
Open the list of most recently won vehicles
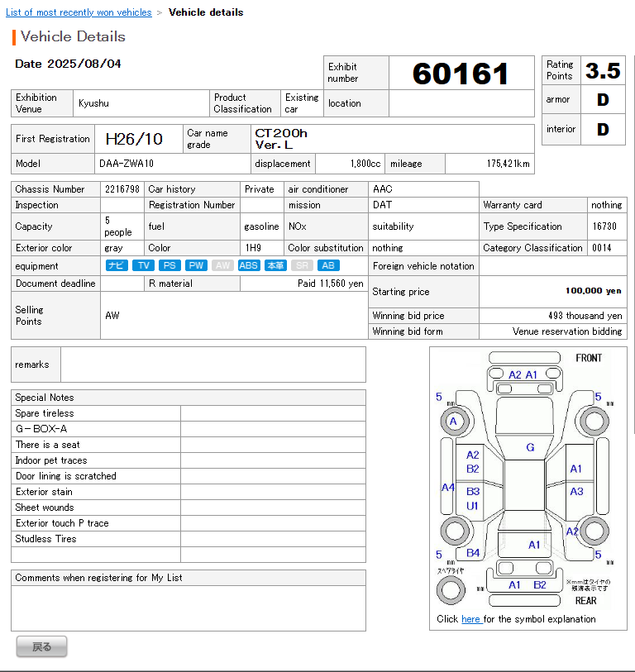click(x=79, y=12)
